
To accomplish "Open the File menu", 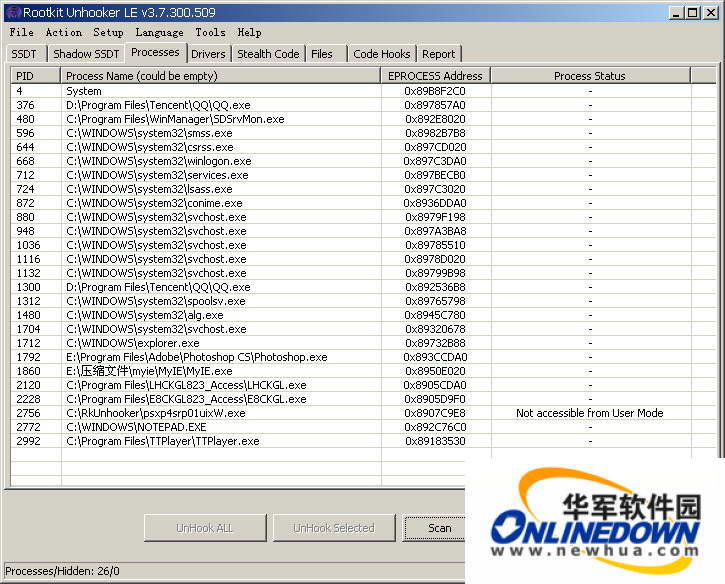I will [21, 32].
